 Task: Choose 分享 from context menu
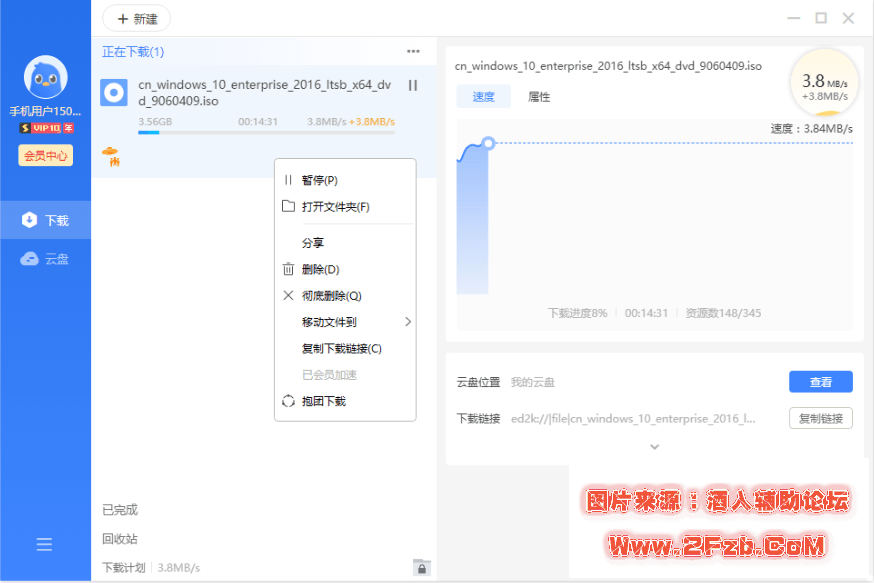pos(345,243)
